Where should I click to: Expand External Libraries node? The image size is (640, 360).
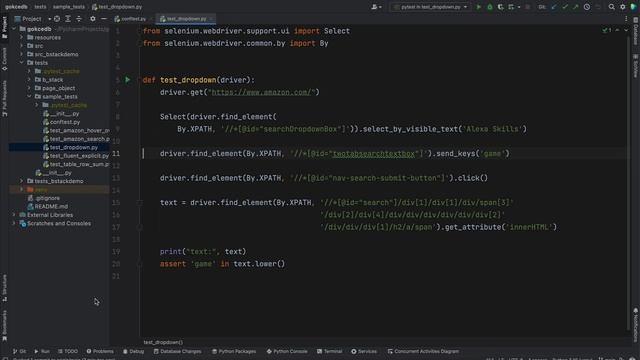(14, 215)
